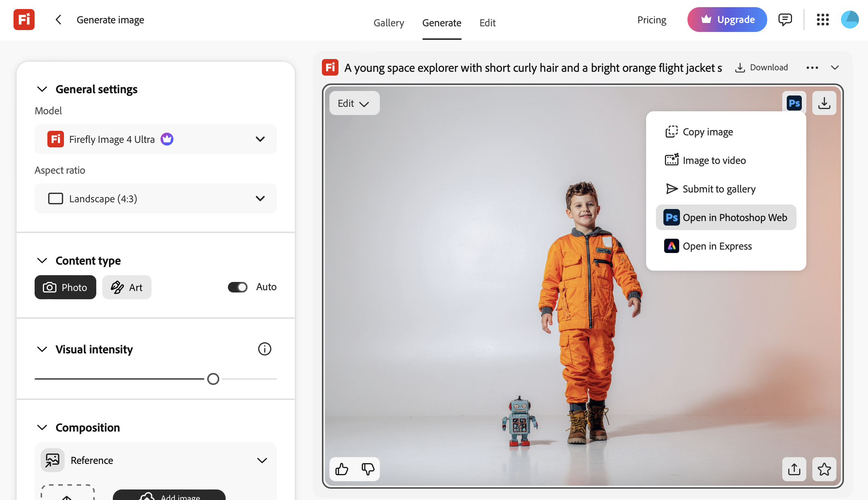
Task: Click the Download button above the image
Action: 762,68
